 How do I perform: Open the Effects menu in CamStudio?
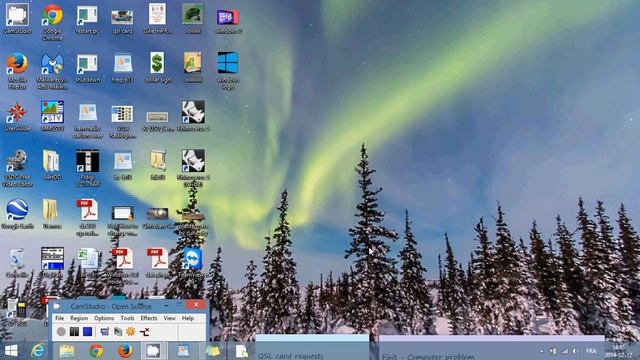click(x=149, y=318)
